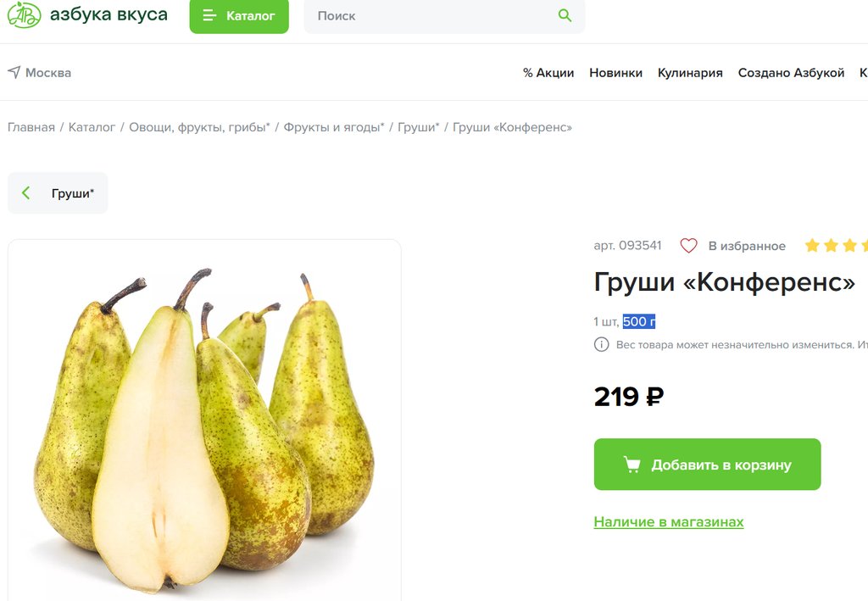Open Создано Азбукой section
The image size is (868, 601).
coord(791,73)
